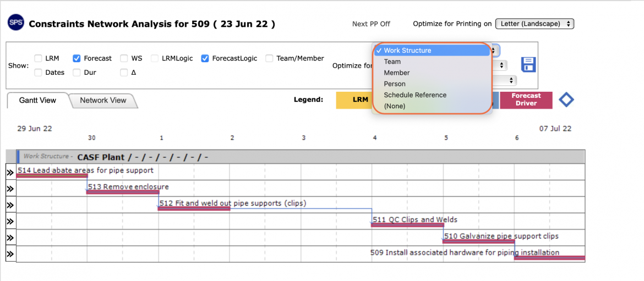644x281 pixels.
Task: Enable the WS checkbox
Action: [x=124, y=58]
